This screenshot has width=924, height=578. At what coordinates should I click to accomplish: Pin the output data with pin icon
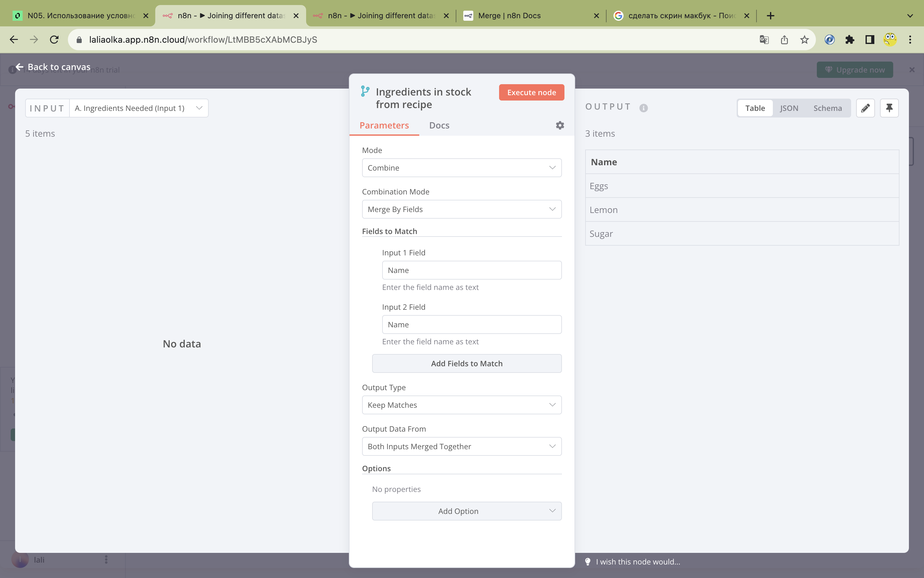tap(889, 108)
